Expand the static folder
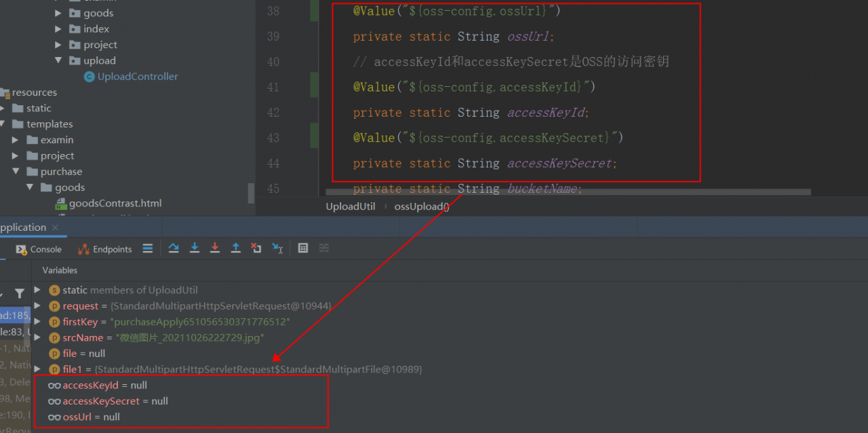Screen dimensions: 868x433 [x=3, y=109]
